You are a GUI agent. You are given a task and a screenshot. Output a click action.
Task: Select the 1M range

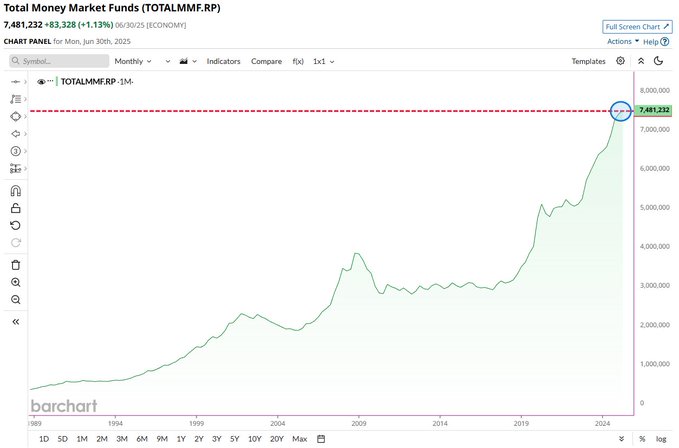[82, 439]
